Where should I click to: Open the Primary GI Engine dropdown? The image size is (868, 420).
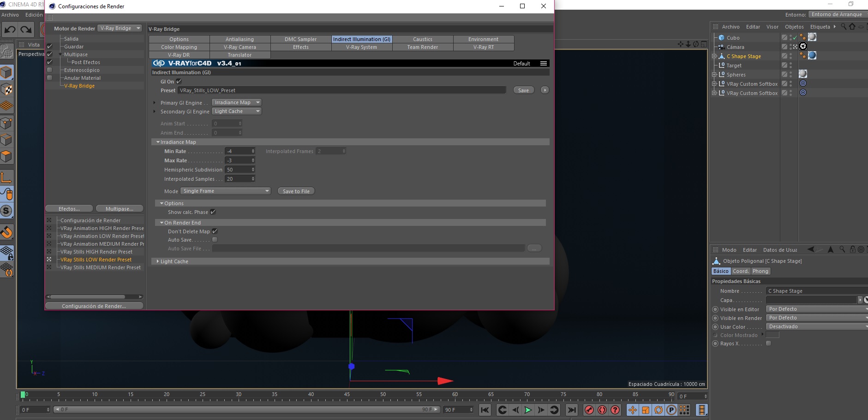pos(237,102)
